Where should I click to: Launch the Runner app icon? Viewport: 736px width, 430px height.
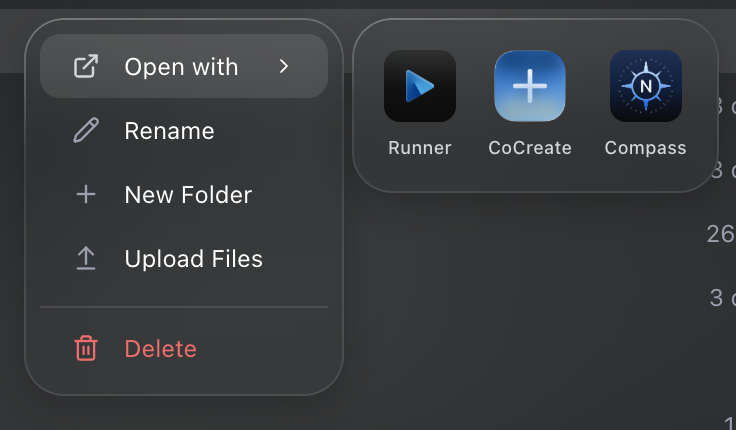(x=420, y=86)
